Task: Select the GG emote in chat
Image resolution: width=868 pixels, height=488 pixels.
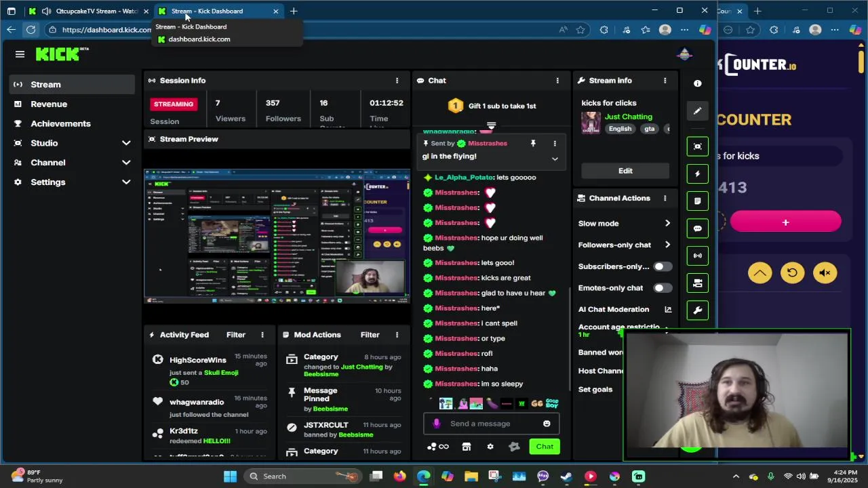Action: click(536, 404)
